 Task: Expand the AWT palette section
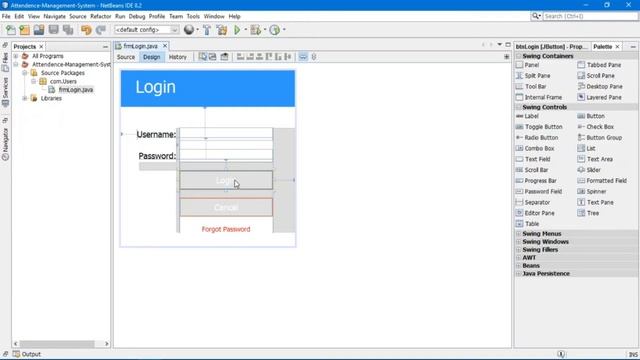pyautogui.click(x=519, y=258)
